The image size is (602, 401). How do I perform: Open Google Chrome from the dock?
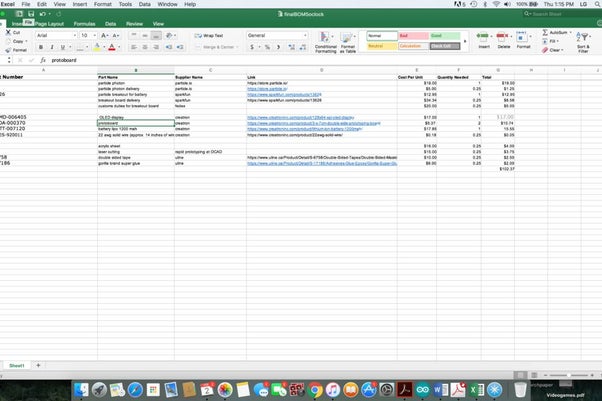click(314, 390)
